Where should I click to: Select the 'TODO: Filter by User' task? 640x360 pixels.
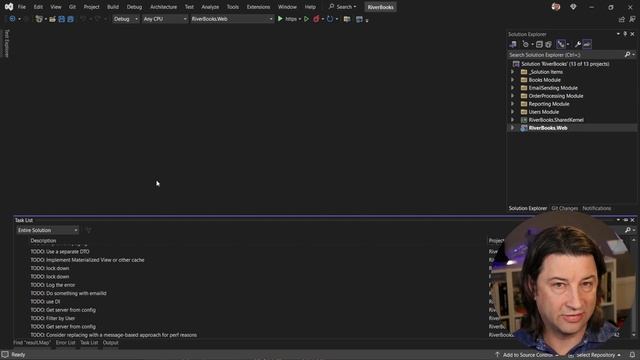(x=53, y=318)
